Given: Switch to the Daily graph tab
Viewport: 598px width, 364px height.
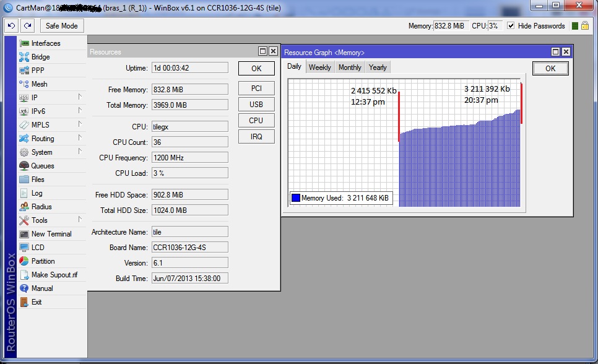Looking at the screenshot, I should point(294,66).
